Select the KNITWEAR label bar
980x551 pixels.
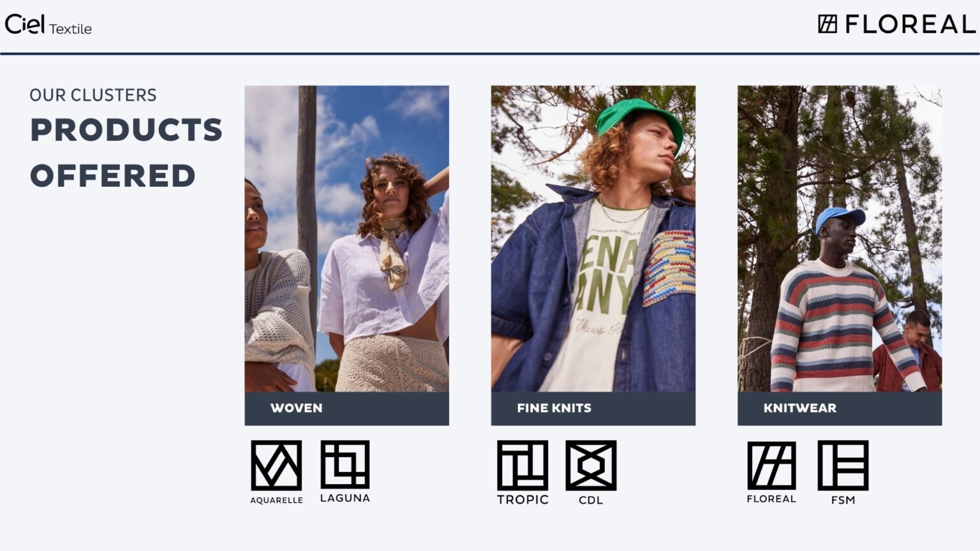(x=840, y=409)
